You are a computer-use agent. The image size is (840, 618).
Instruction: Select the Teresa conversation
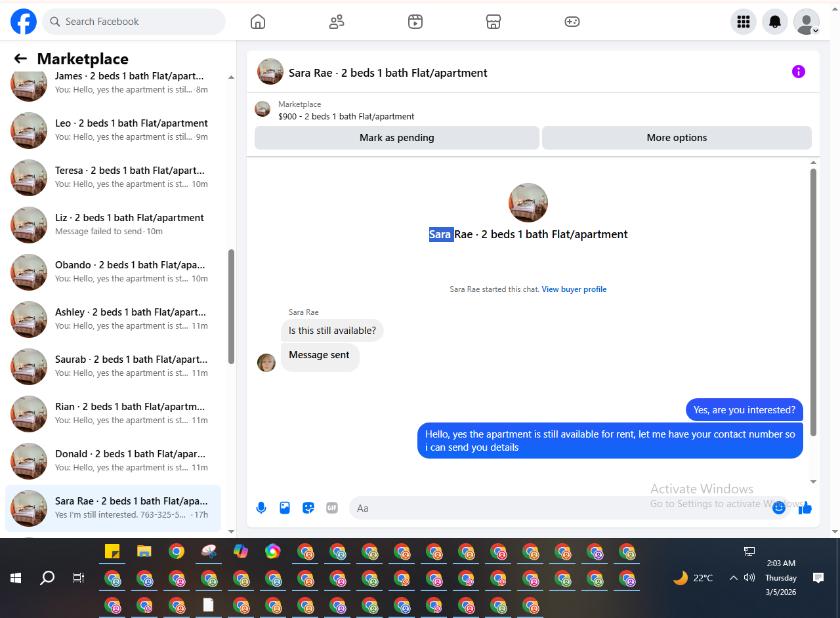(113, 178)
